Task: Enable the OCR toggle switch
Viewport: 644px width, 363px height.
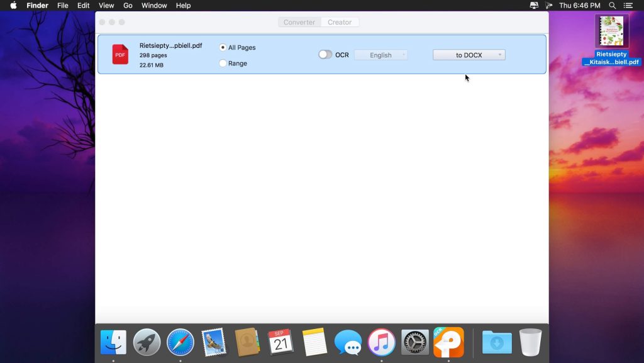Action: (325, 55)
